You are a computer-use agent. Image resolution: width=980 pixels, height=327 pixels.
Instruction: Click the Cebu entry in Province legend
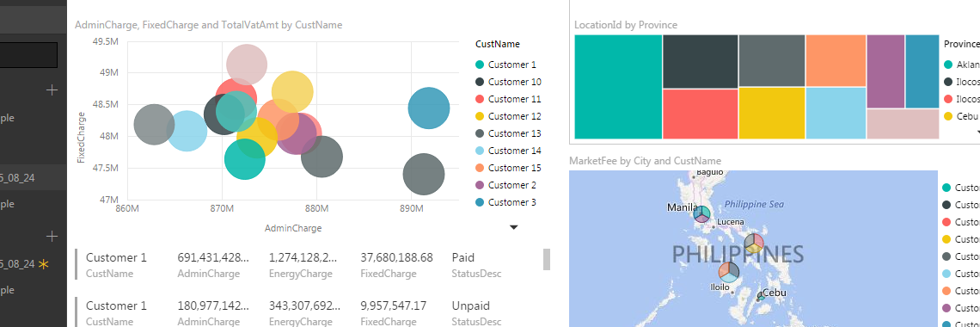click(x=960, y=116)
